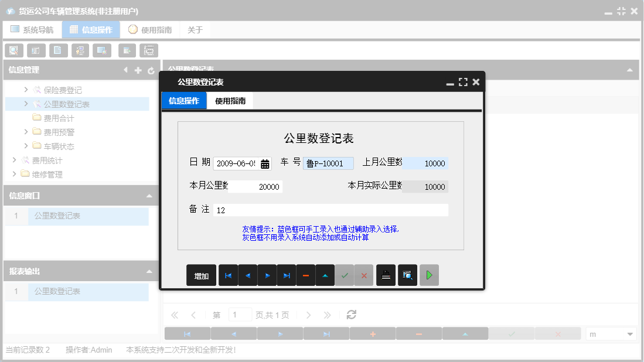The height and width of the screenshot is (362, 644).
Task: Open the report icon in the top toolbar
Action: click(36, 50)
